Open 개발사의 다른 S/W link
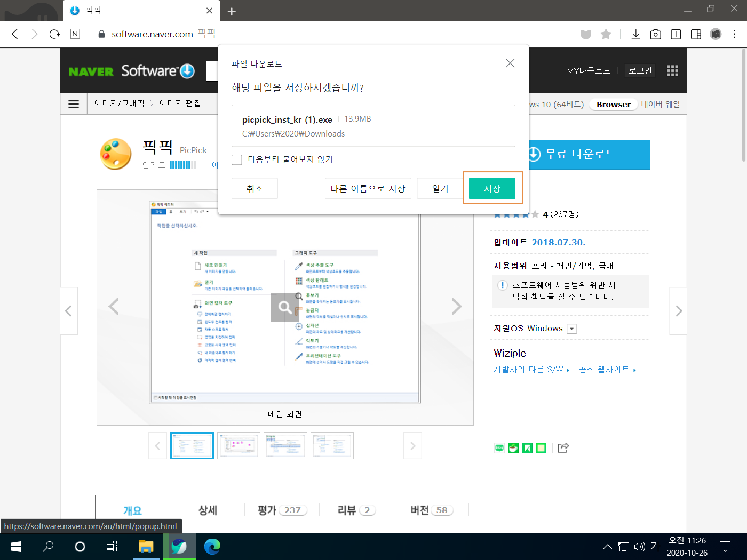Viewport: 747px width, 560px height. (x=531, y=370)
